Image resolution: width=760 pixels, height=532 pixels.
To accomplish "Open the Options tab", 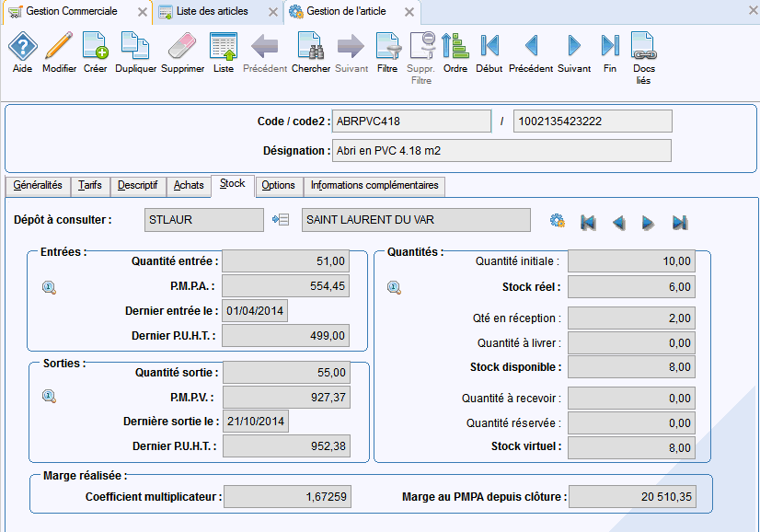I will tap(278, 185).
